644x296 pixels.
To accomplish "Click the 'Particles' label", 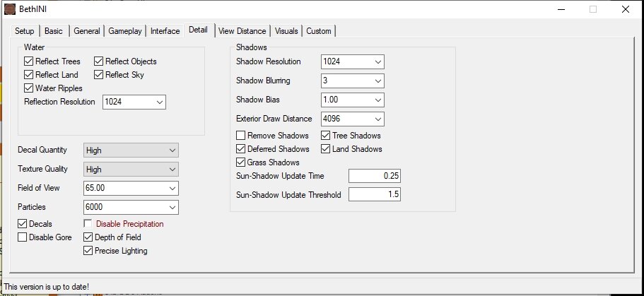I will (x=32, y=207).
